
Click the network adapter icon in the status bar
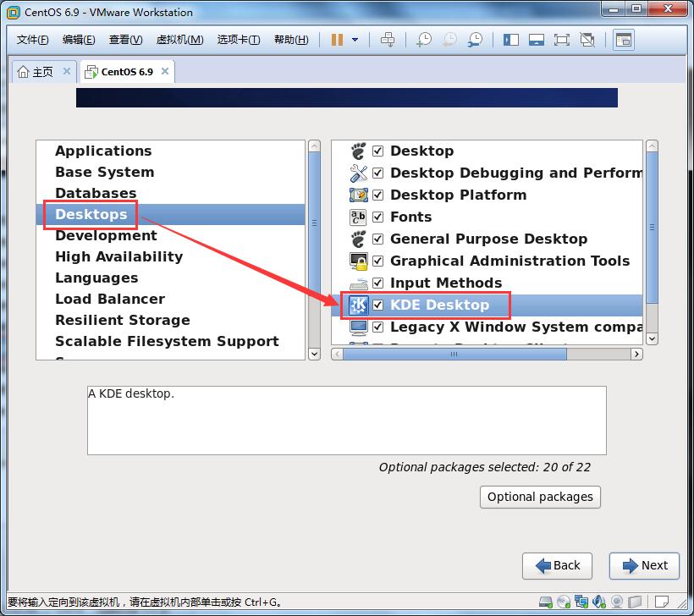581,602
